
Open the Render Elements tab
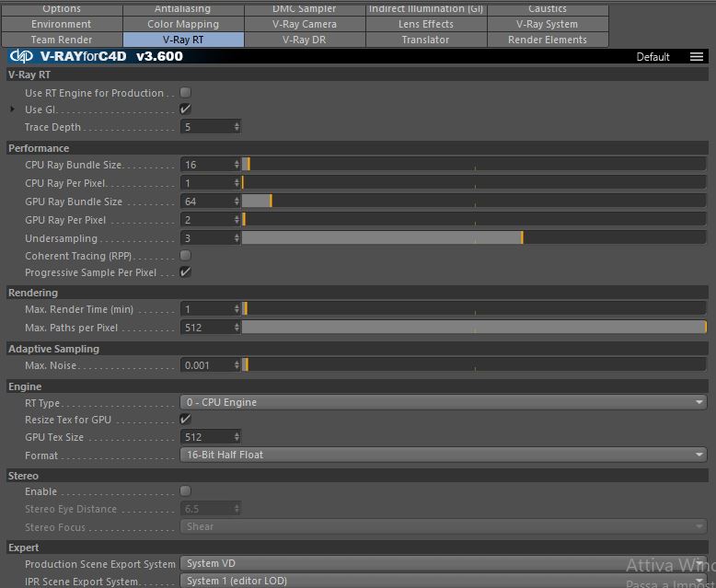click(548, 40)
